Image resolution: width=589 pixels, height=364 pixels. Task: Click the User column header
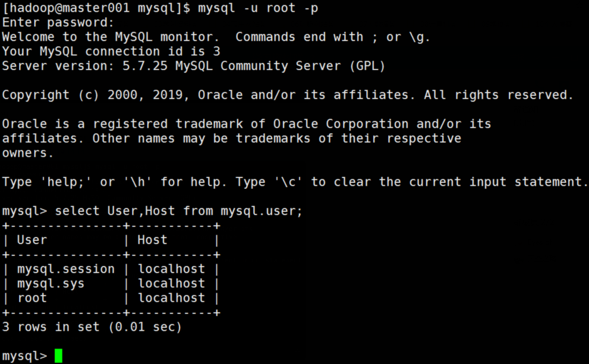tap(32, 240)
